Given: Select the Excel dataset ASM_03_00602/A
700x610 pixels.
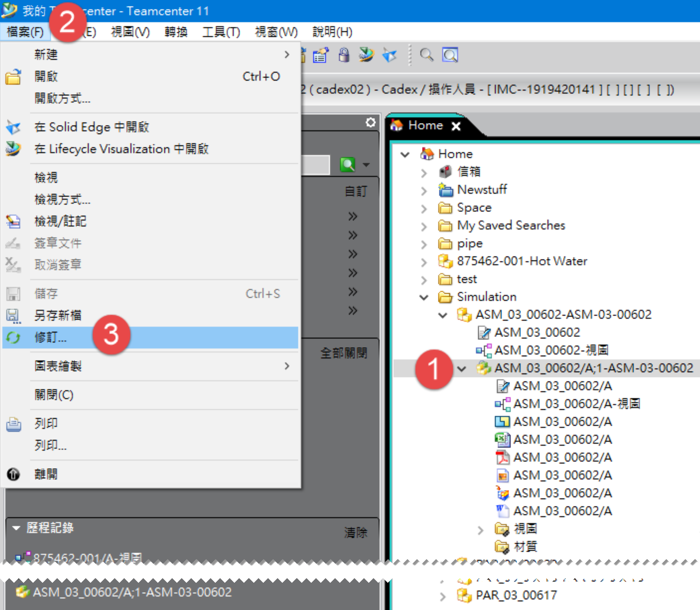Looking at the screenshot, I should pyautogui.click(x=563, y=440).
